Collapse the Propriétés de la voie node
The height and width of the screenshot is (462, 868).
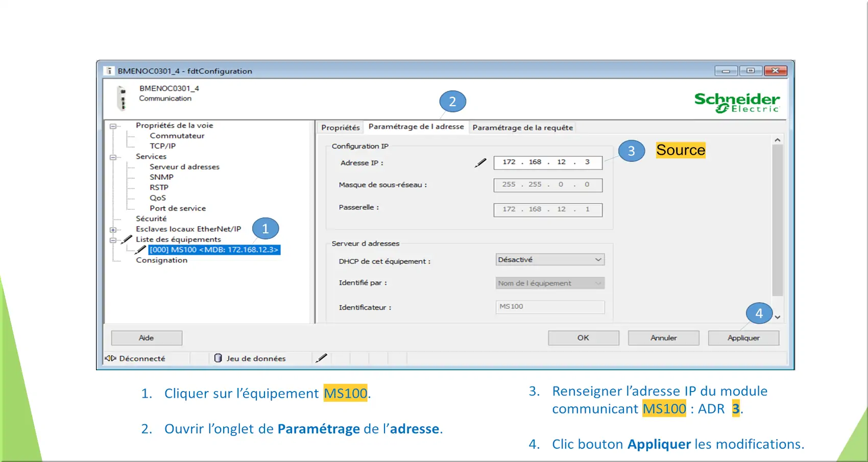pos(113,126)
